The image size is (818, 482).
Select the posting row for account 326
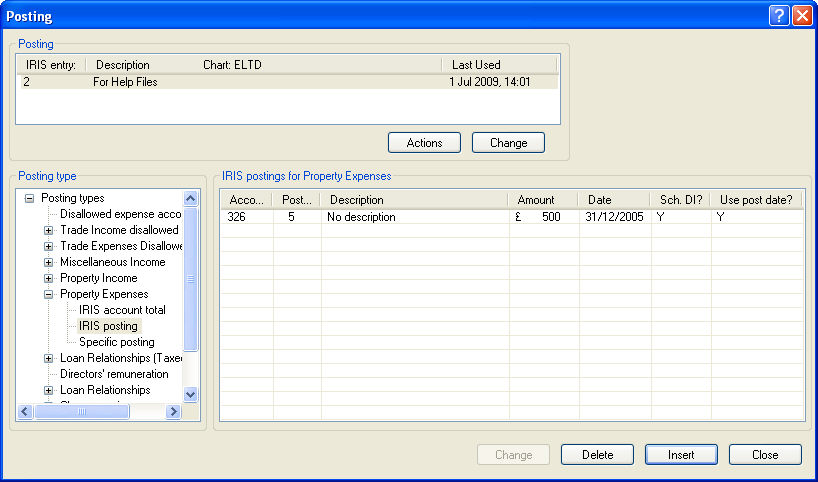tap(400, 217)
